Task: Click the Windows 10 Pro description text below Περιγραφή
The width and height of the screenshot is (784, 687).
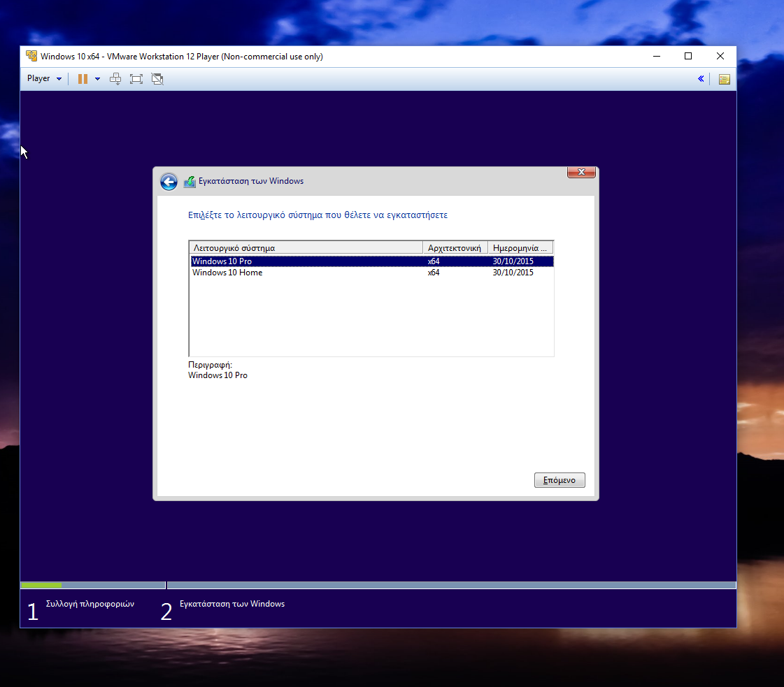Action: [x=218, y=375]
